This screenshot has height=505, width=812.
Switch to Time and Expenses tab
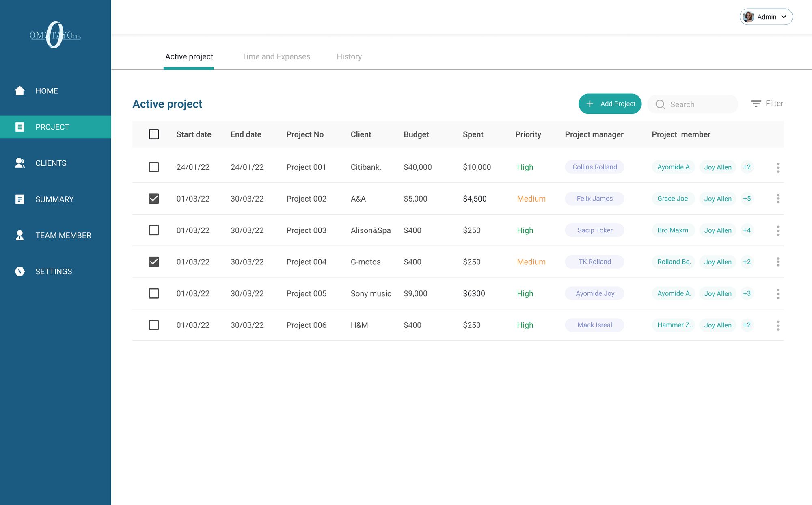pyautogui.click(x=276, y=56)
